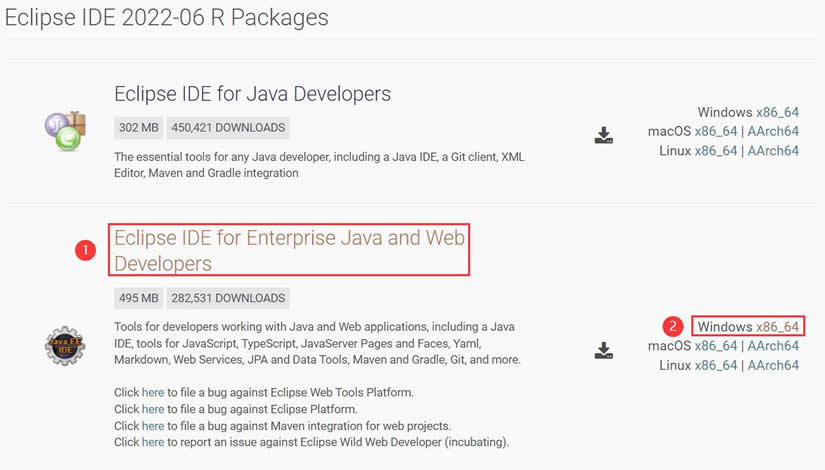The width and height of the screenshot is (825, 470).
Task: Download Java Developers Linux x86_64 build
Action: (716, 151)
